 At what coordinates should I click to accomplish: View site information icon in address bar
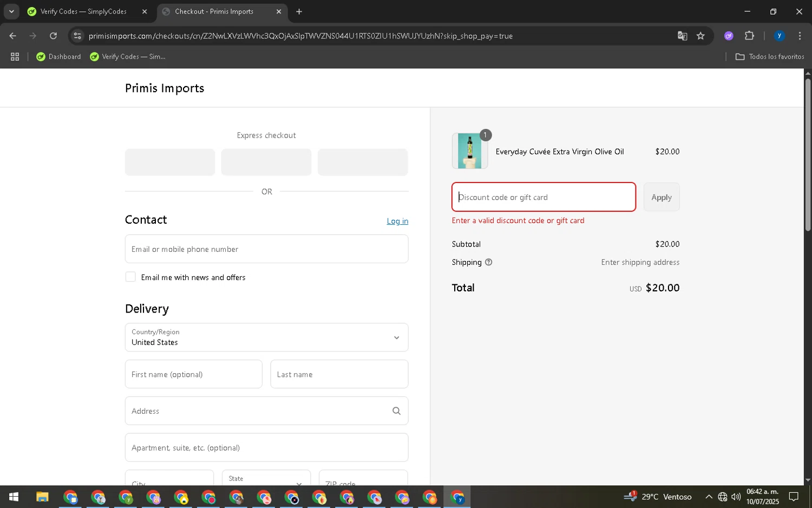pos(77,36)
